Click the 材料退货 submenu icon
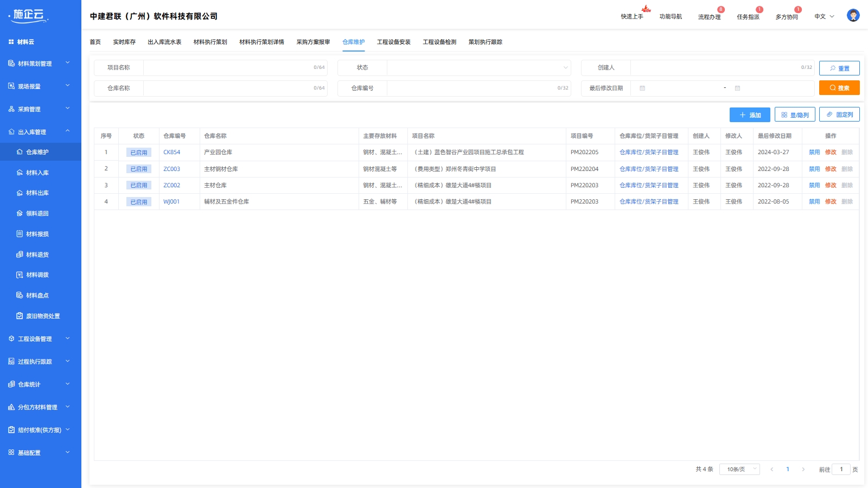 coord(20,255)
